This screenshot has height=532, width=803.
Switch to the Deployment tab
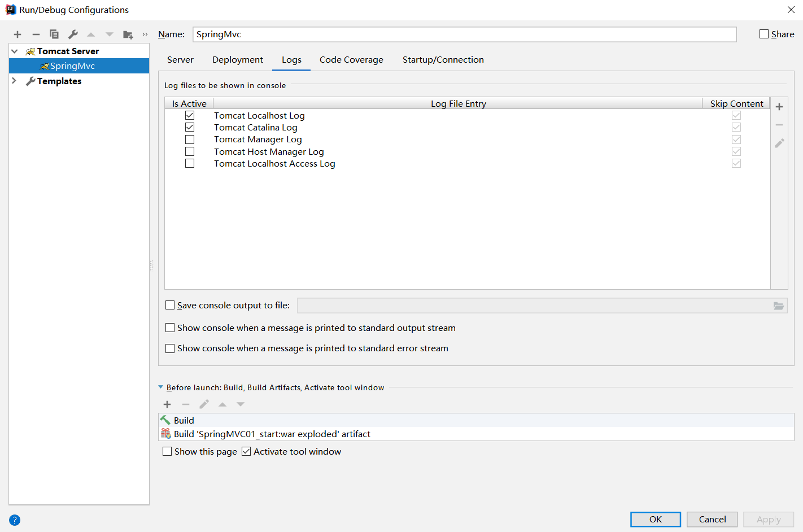(238, 60)
